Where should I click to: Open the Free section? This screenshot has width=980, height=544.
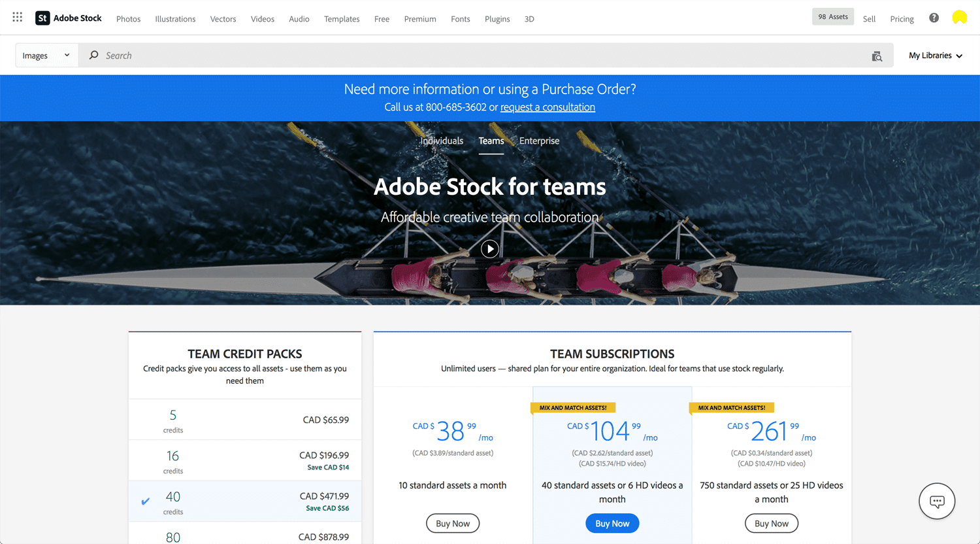(382, 19)
